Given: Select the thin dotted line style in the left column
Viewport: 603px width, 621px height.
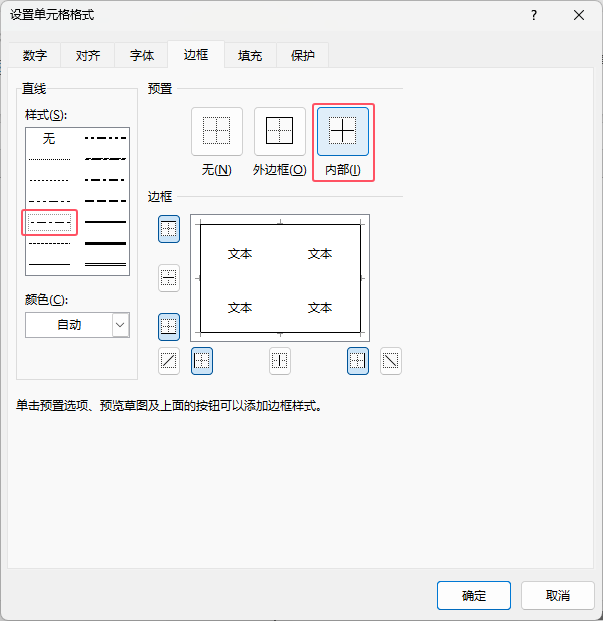Looking at the screenshot, I should [49, 180].
